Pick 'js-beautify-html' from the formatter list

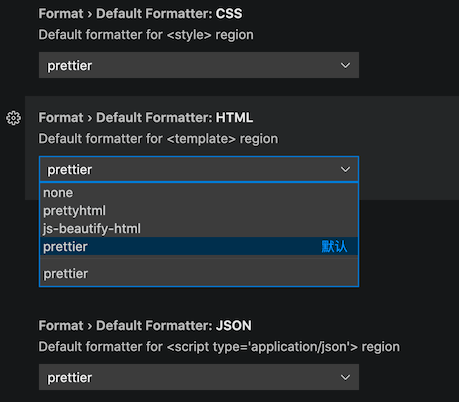point(199,229)
